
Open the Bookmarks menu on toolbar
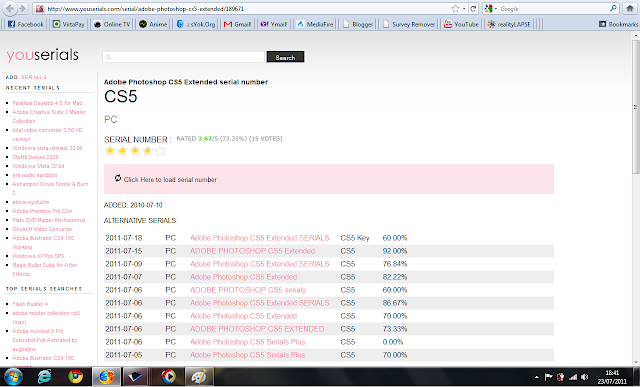click(618, 24)
